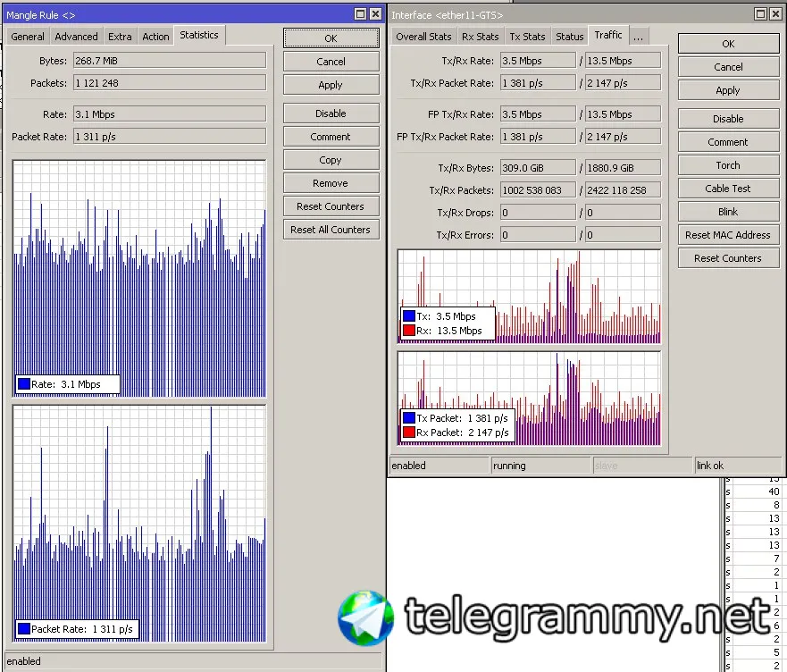Click the blue Tx Packet legend swatch
The width and height of the screenshot is (787, 672).
click(x=409, y=418)
